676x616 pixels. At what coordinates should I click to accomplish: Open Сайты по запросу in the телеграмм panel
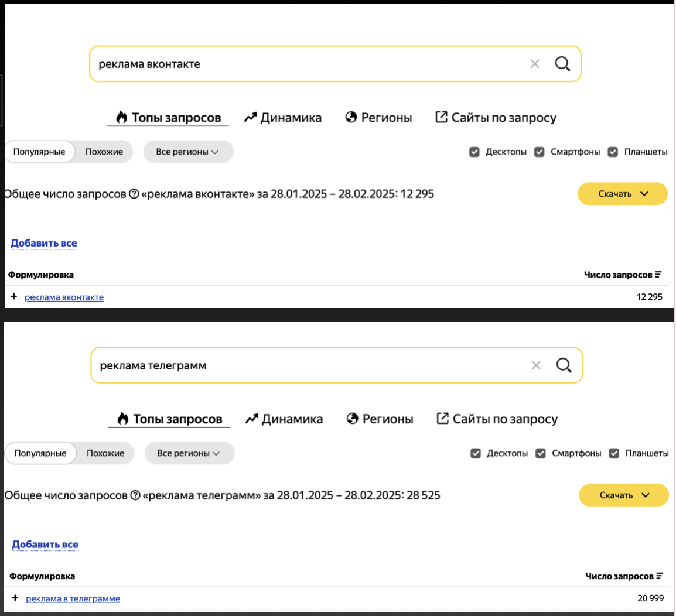pyautogui.click(x=497, y=419)
